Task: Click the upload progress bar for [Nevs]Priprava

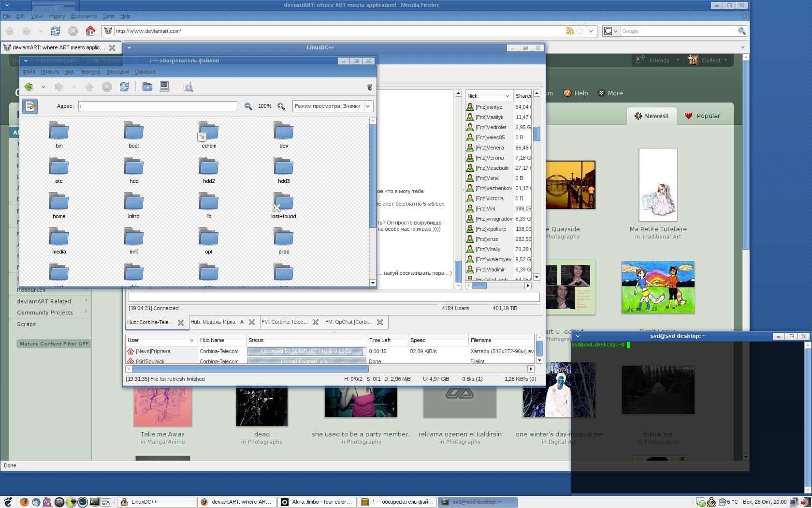Action: click(x=306, y=351)
